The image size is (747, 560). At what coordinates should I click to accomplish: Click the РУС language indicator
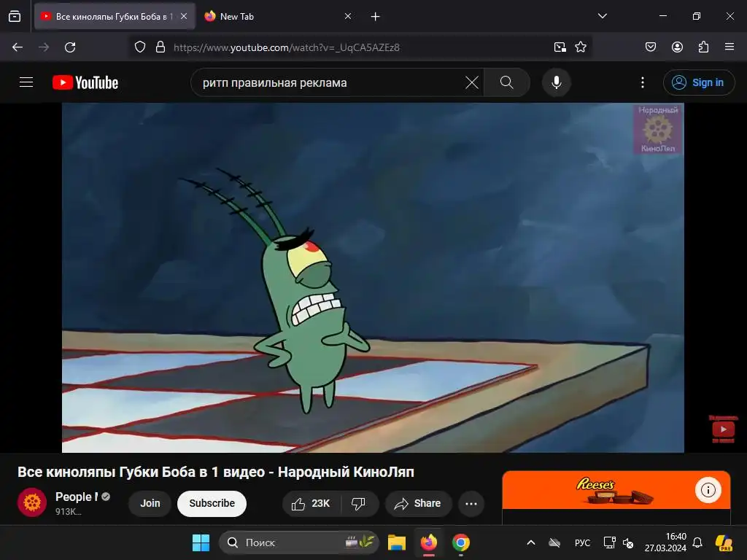tap(582, 542)
